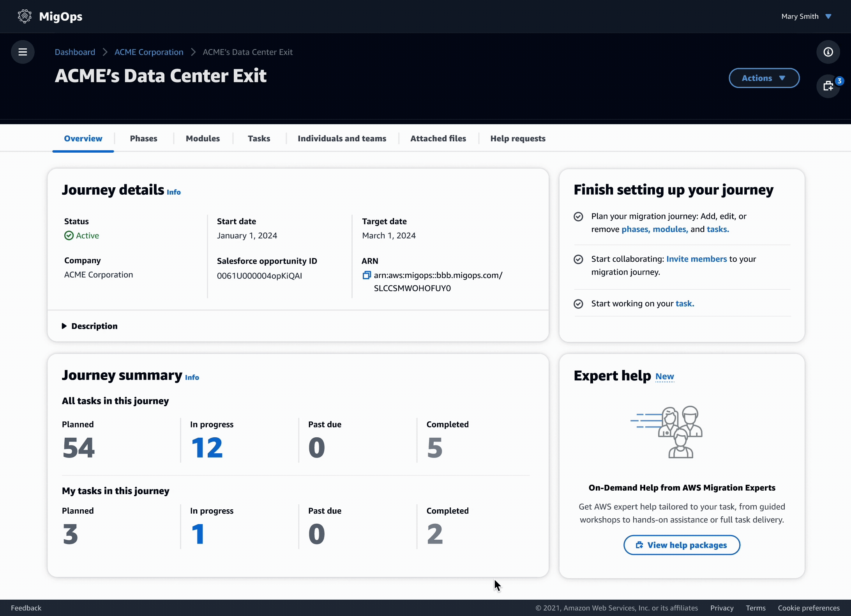
Task: Click the MigOps gear logo icon
Action: point(25,16)
